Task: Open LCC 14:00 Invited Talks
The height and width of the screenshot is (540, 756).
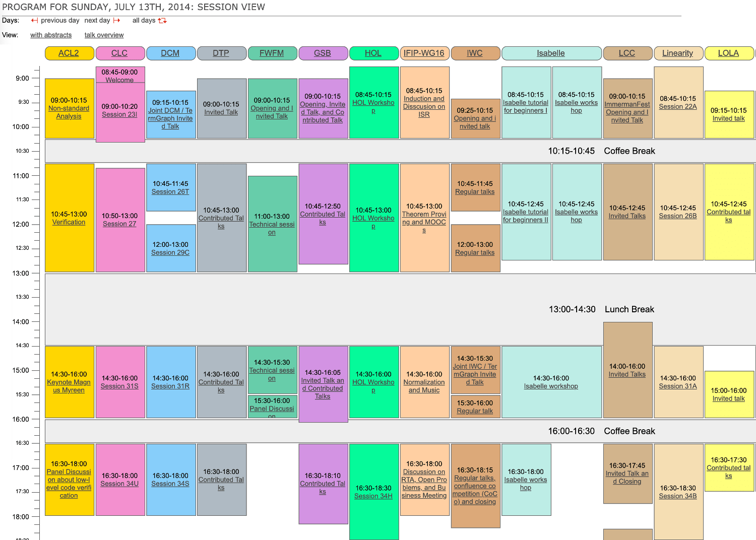Action: click(x=627, y=374)
